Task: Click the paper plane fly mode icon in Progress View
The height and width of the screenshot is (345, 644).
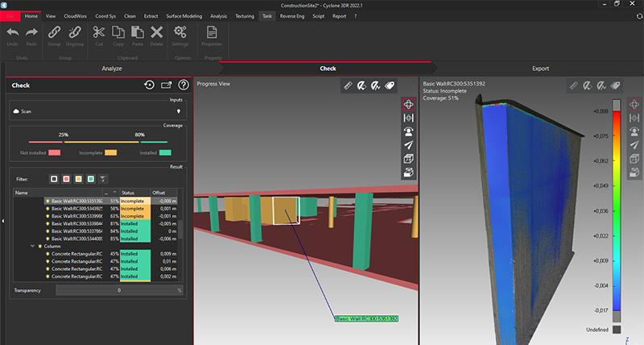Action: [409, 145]
